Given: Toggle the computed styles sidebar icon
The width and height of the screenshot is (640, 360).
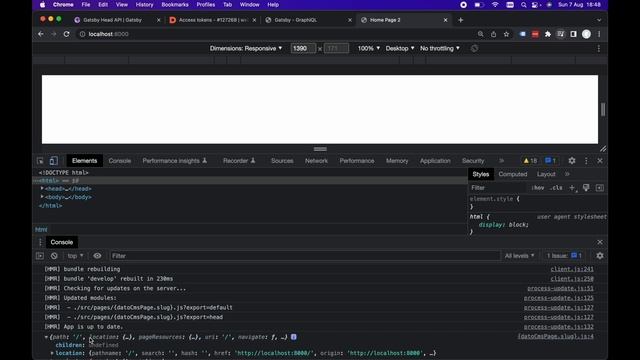Looking at the screenshot, I should (600, 188).
